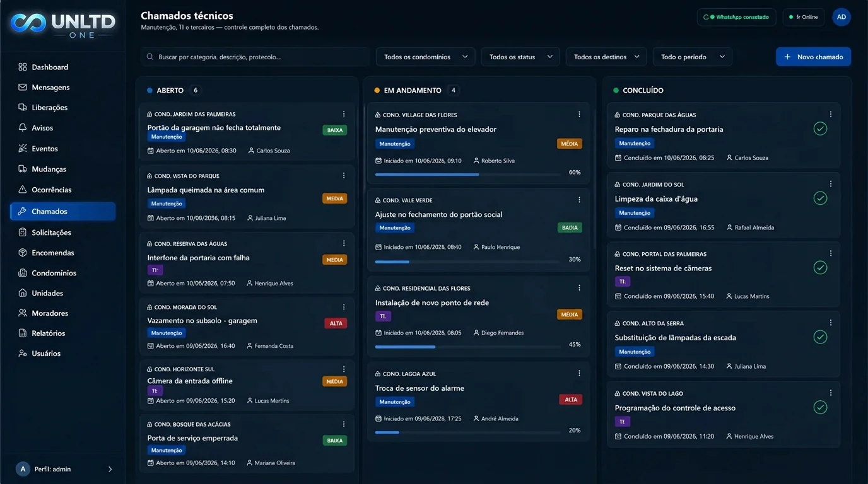
Task: Click the Novo chamado button
Action: pyautogui.click(x=813, y=57)
